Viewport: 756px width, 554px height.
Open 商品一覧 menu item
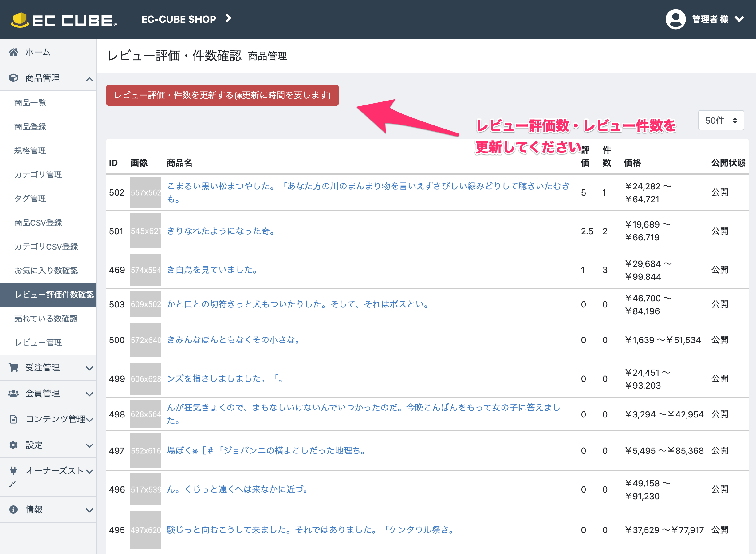point(48,103)
